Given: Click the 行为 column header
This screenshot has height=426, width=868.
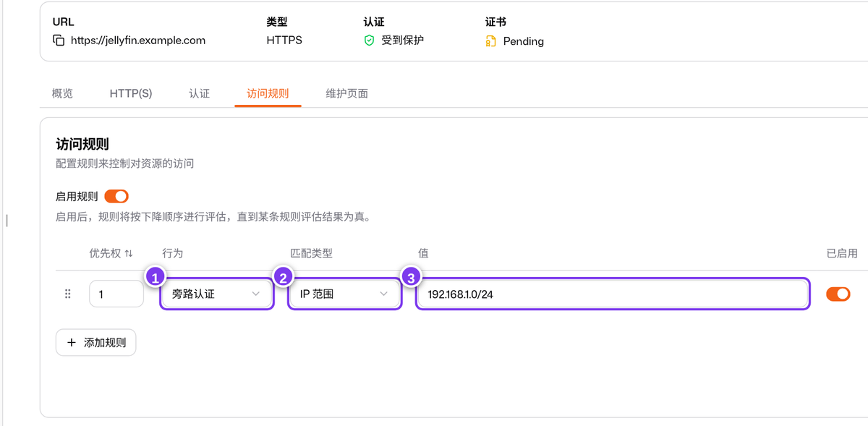Looking at the screenshot, I should (172, 253).
